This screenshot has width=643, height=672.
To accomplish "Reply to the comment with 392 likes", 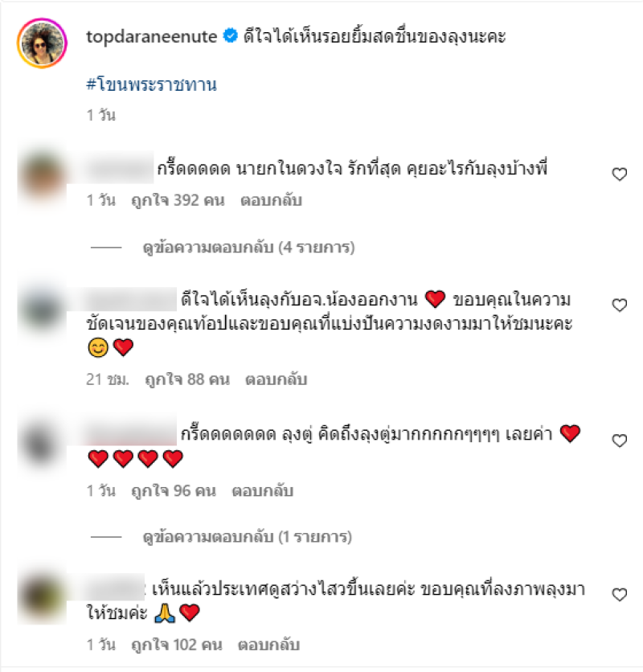I will click(271, 200).
